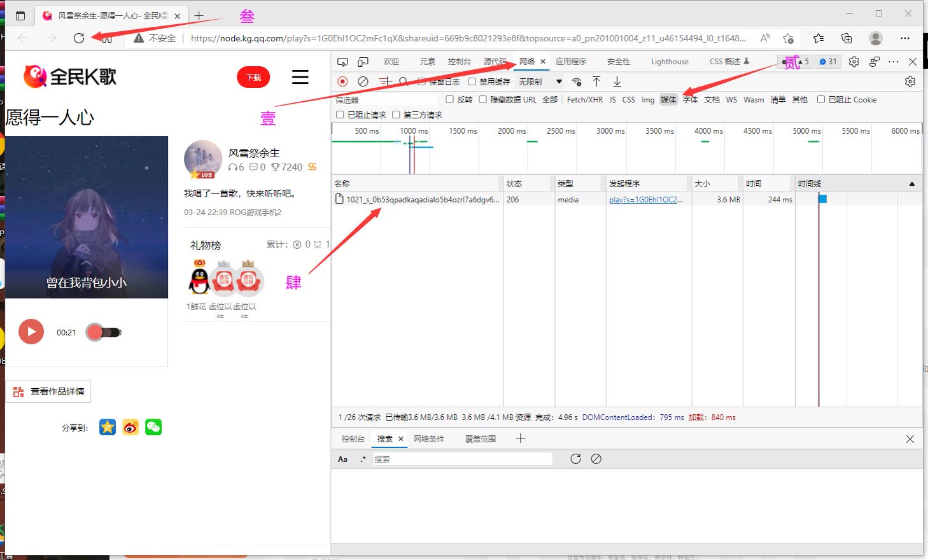
Task: Open the CSS 概述 tab
Action: pyautogui.click(x=729, y=62)
